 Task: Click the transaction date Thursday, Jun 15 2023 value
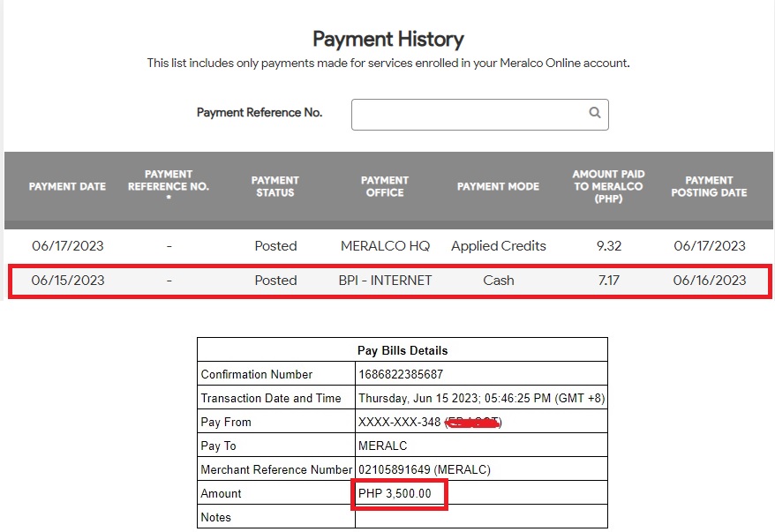point(481,398)
